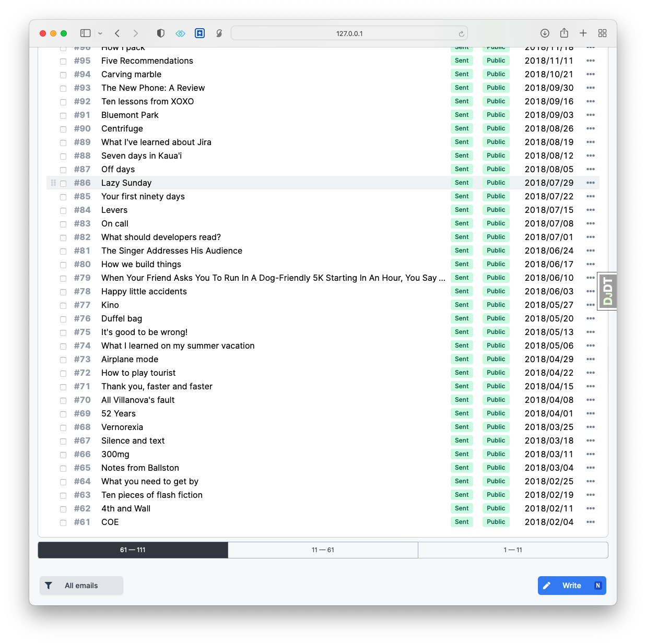Switch to the 61 — 111 page tab

pos(133,550)
